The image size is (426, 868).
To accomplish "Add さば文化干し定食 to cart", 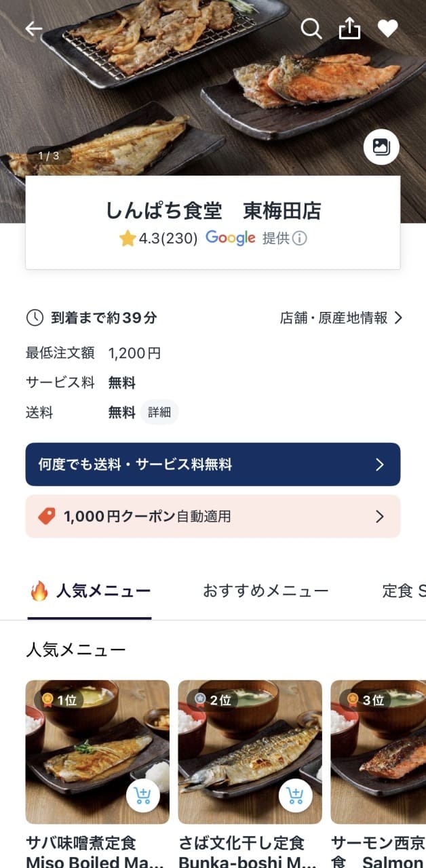I will click(296, 795).
